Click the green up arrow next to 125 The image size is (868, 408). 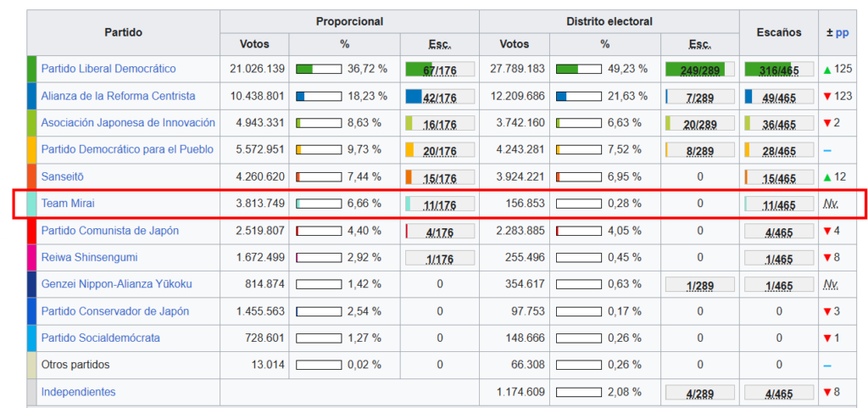[x=827, y=70]
